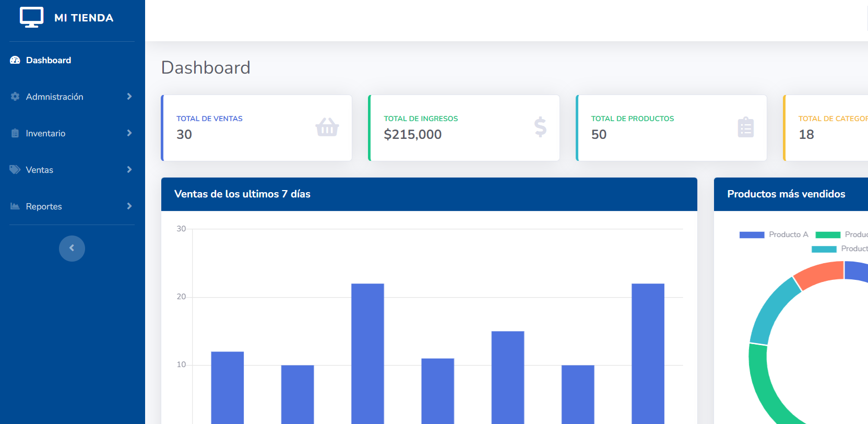Open the Administración menu item
The width and height of the screenshot is (868, 424).
pyautogui.click(x=72, y=97)
